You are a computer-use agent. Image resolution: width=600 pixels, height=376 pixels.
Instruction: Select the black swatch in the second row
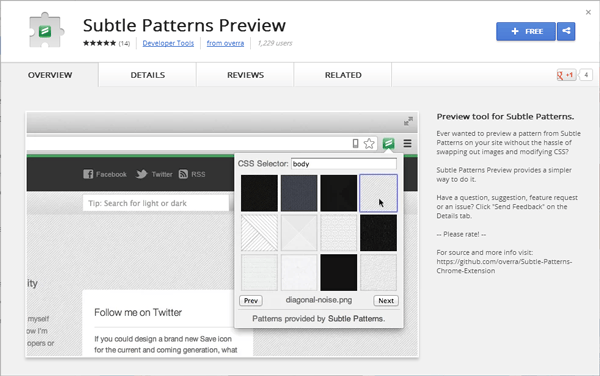(x=378, y=233)
